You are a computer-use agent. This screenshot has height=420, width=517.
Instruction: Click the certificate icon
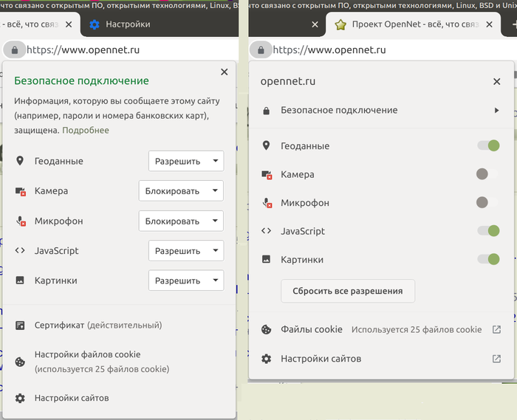click(20, 325)
